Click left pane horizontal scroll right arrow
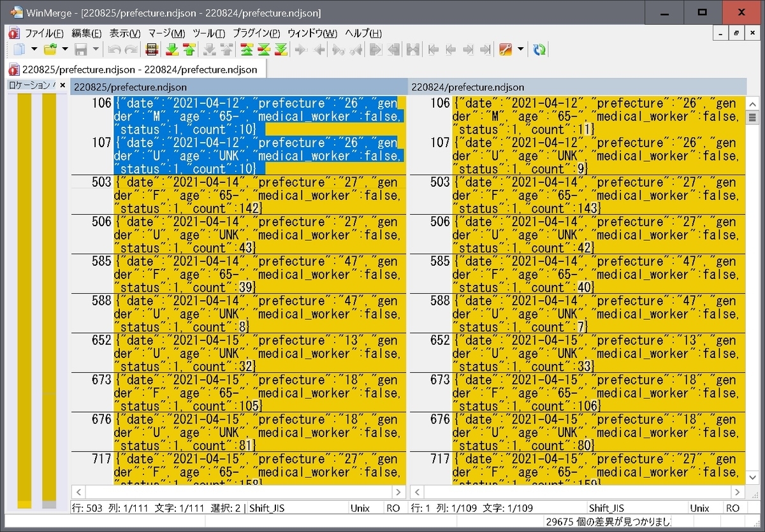The height and width of the screenshot is (532, 765). tap(399, 492)
